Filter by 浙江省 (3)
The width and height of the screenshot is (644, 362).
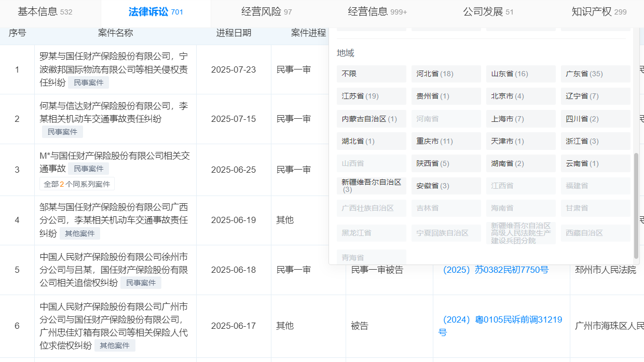(596, 141)
